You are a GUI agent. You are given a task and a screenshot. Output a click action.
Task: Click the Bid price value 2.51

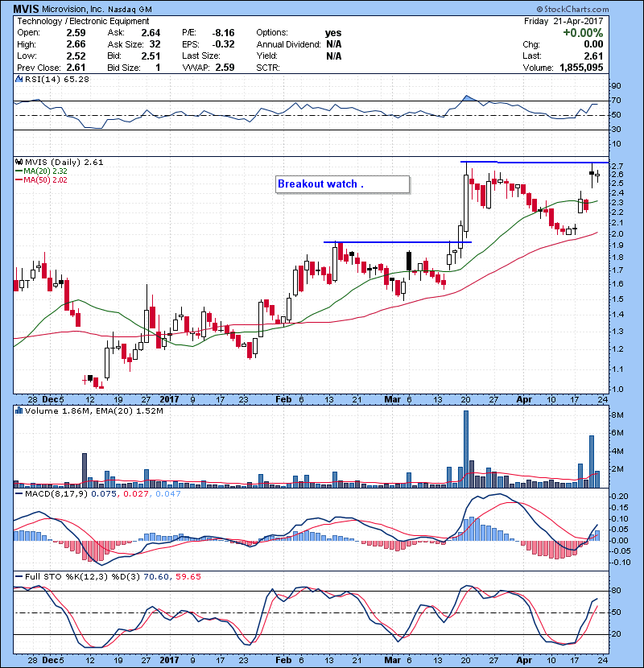(151, 56)
